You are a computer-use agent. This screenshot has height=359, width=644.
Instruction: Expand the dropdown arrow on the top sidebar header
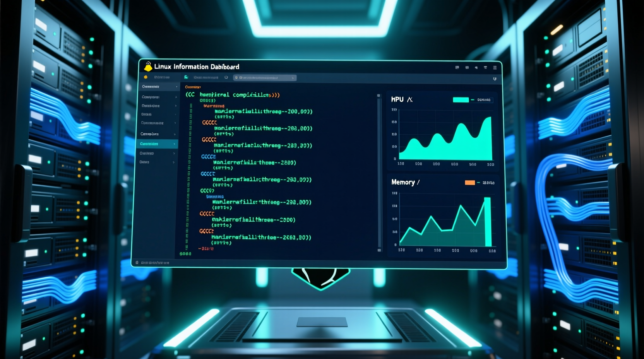(176, 87)
